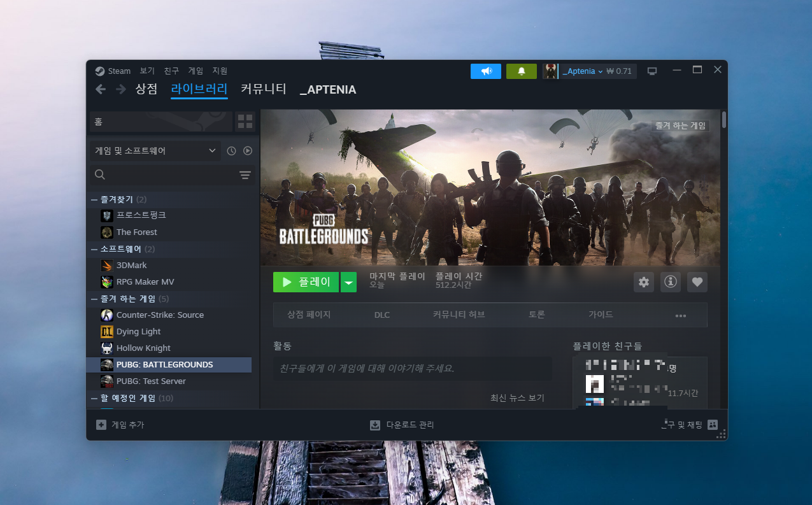Open the 보기 menu

point(147,71)
